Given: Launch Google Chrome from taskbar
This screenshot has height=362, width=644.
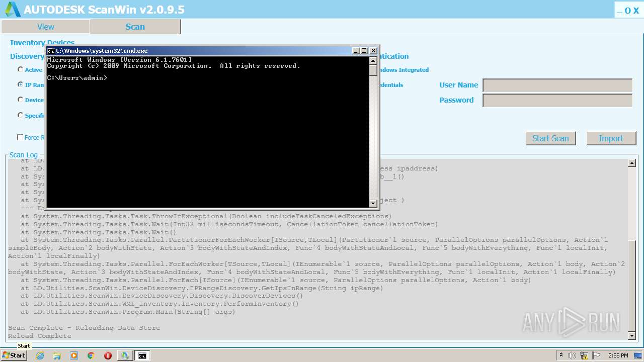Looking at the screenshot, I should tap(91, 355).
